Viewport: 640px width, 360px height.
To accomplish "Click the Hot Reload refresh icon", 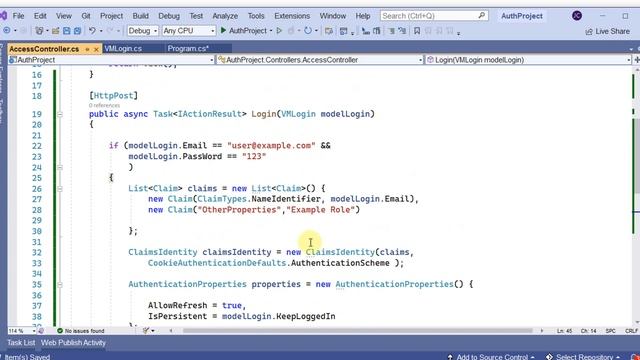I will tap(308, 31).
